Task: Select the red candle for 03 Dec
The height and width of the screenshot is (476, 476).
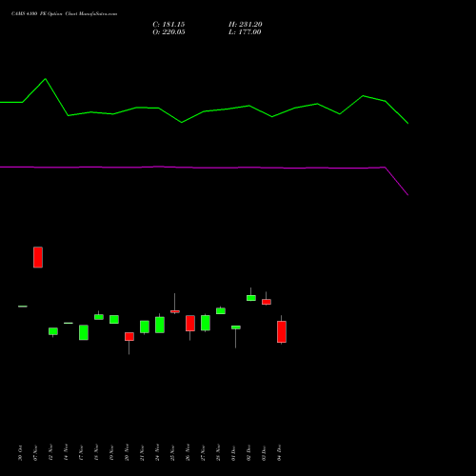Action: (x=267, y=302)
